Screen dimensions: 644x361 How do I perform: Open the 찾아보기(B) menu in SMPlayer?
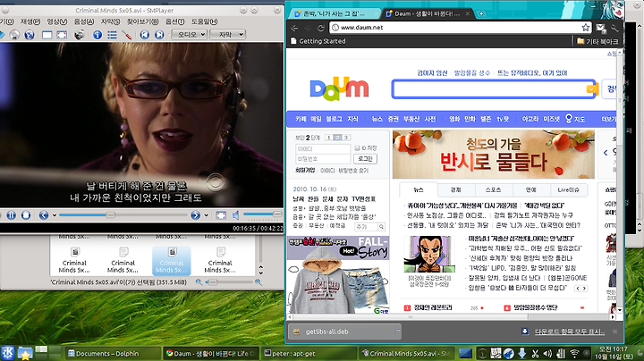pyautogui.click(x=142, y=21)
